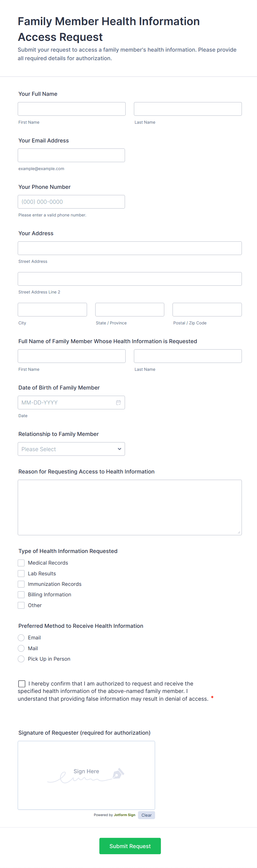Click the family member's Last Name field
This screenshot has width=257, height=868.
pyautogui.click(x=188, y=356)
